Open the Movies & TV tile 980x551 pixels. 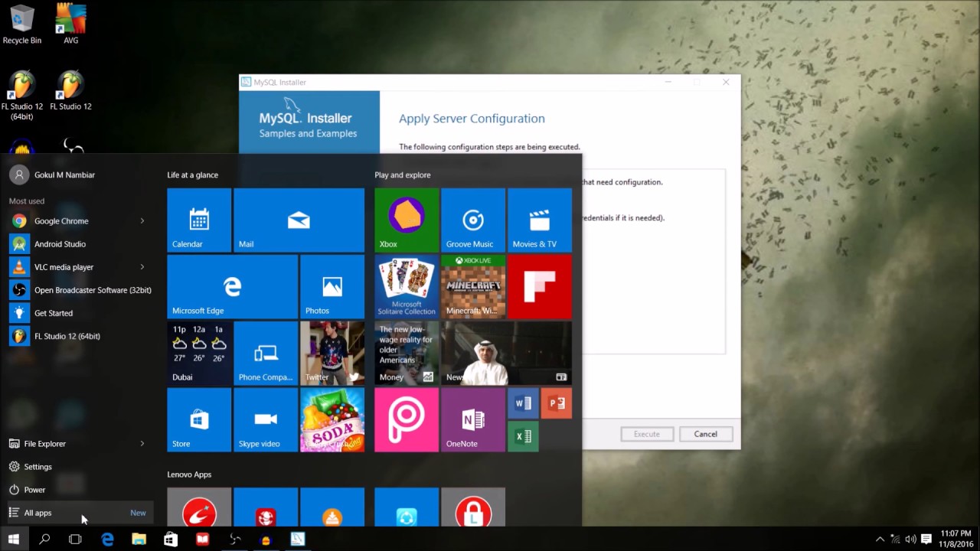coord(540,220)
